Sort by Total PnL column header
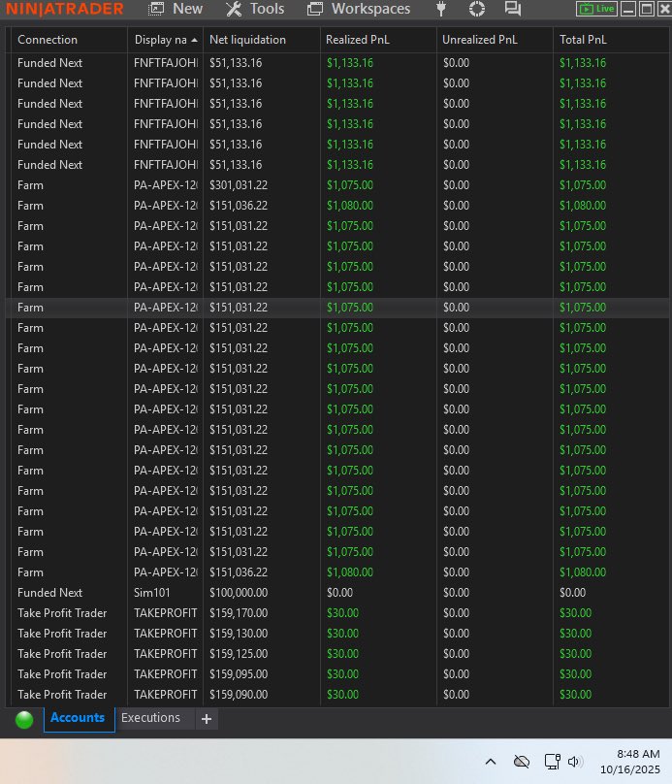This screenshot has width=672, height=784. point(611,40)
